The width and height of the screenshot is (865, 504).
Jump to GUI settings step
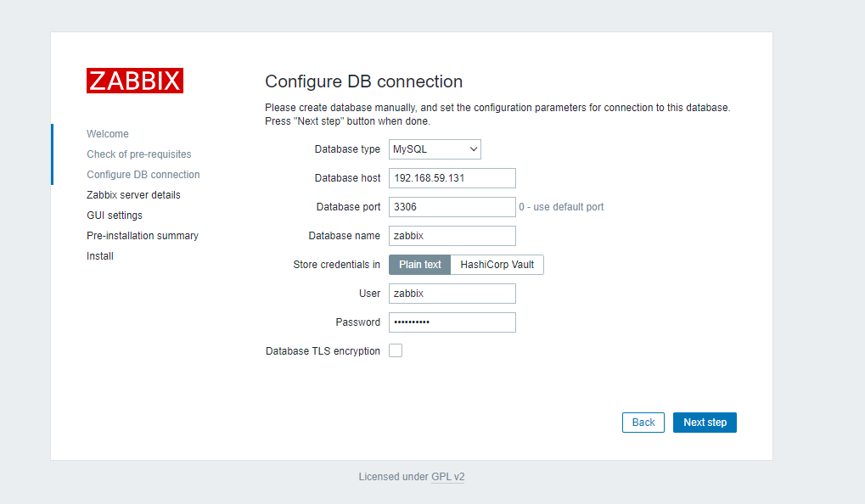click(x=115, y=216)
